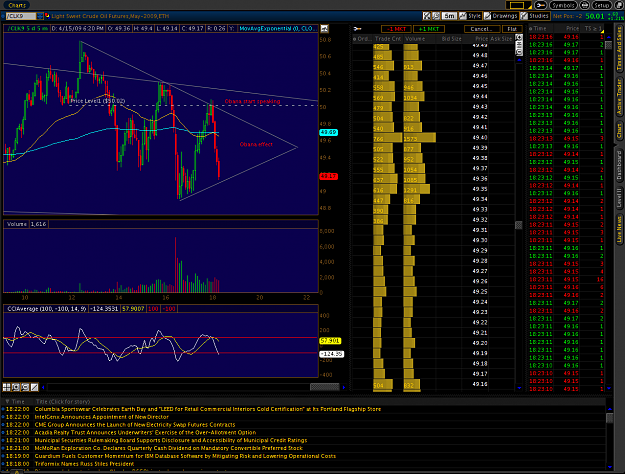Click the -1 MKT sell button
625x474 pixels.
pyautogui.click(x=397, y=29)
